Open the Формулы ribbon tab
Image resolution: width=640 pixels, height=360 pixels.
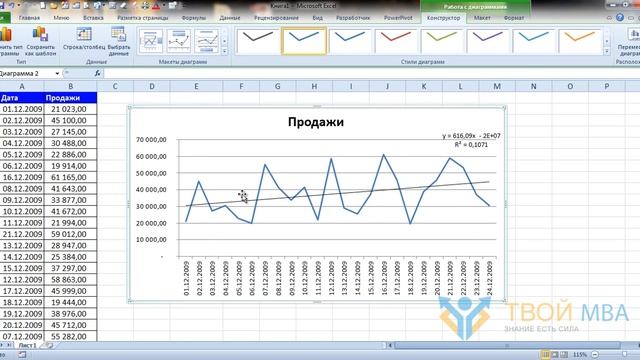[x=193, y=18]
